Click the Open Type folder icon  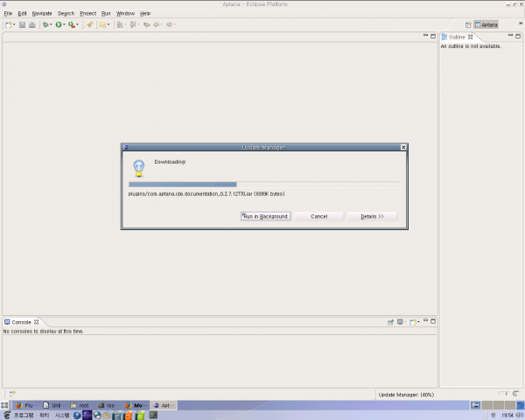[102, 24]
